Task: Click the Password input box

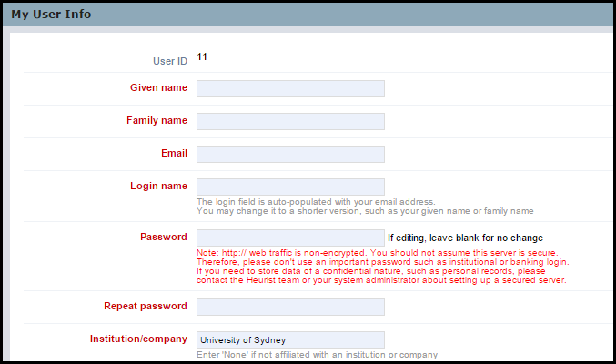Action: (290, 238)
